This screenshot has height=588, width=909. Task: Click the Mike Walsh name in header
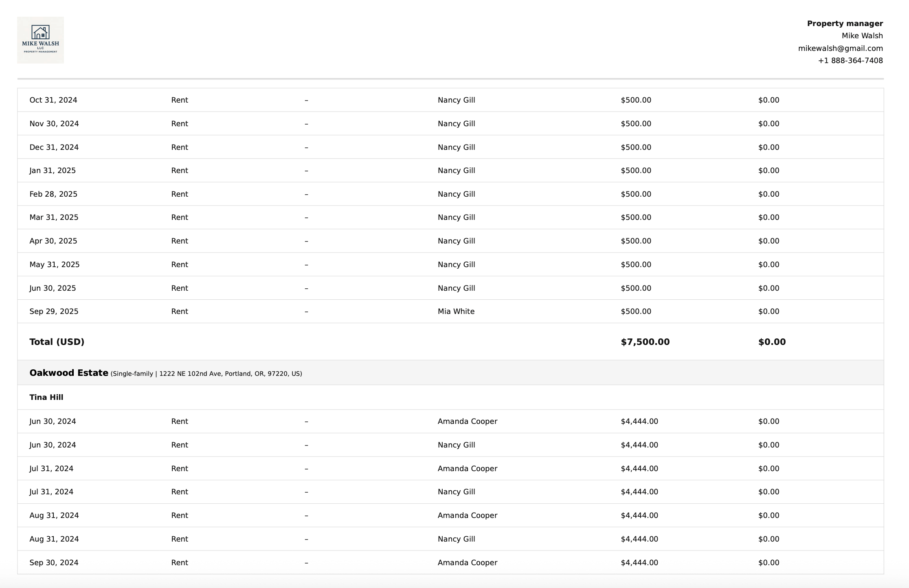click(862, 36)
